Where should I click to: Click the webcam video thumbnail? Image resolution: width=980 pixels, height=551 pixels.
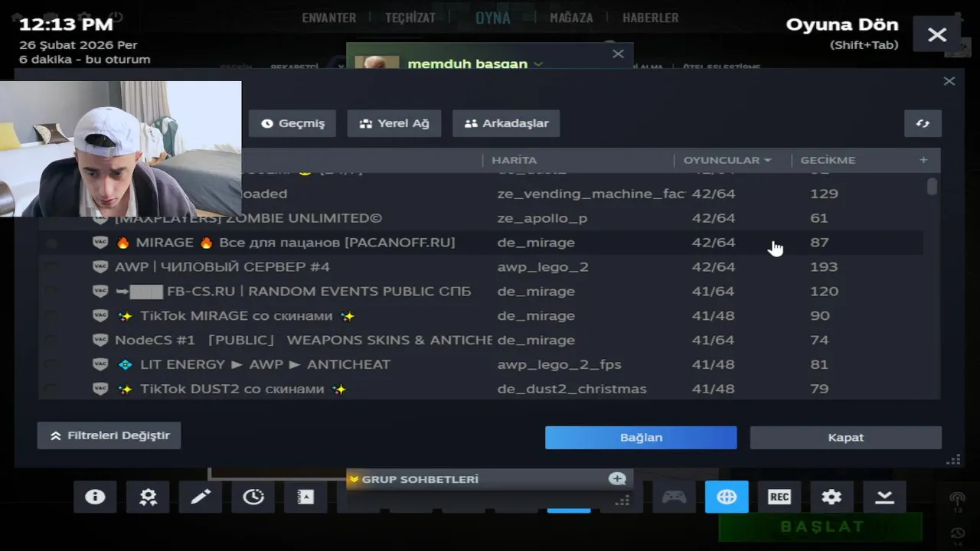(121, 148)
